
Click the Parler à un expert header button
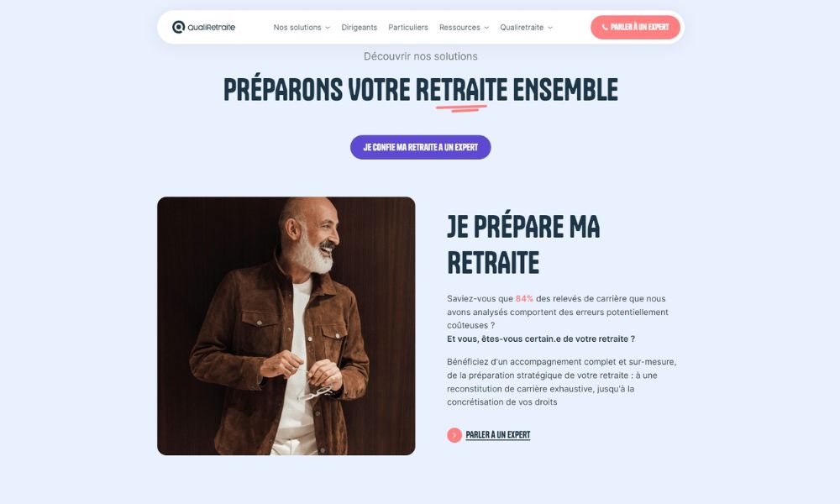click(x=635, y=28)
